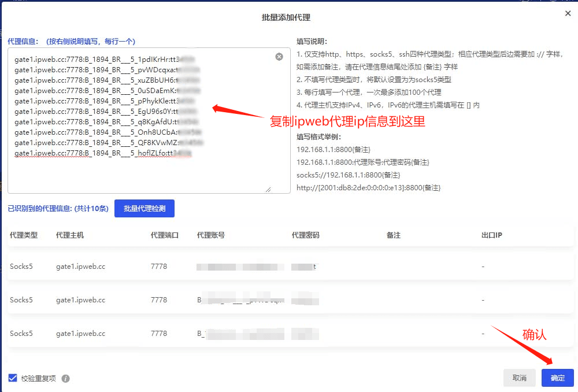Click the info icon beside 校验重复项
Screen dimensions: 578x392
point(65,379)
